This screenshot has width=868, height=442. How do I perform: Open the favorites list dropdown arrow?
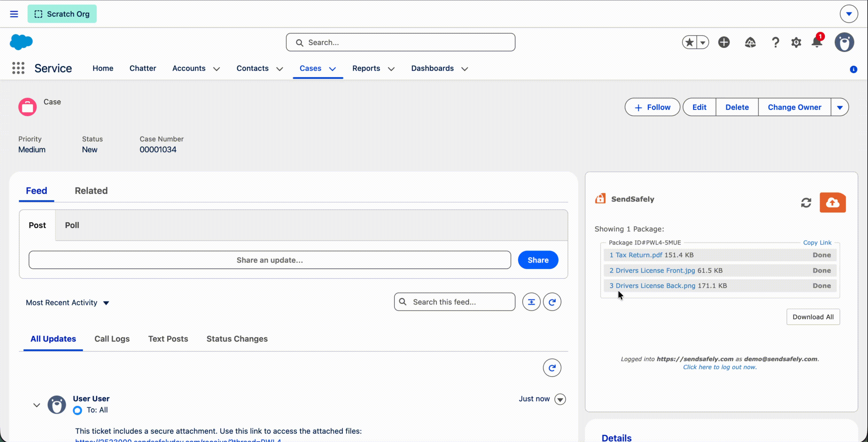click(x=703, y=42)
